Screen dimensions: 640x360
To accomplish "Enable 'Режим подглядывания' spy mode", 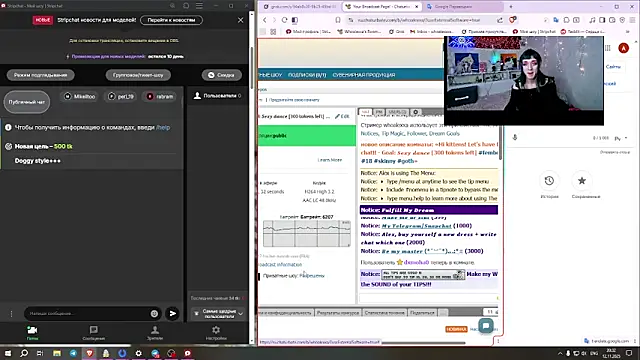I will click(x=40, y=75).
